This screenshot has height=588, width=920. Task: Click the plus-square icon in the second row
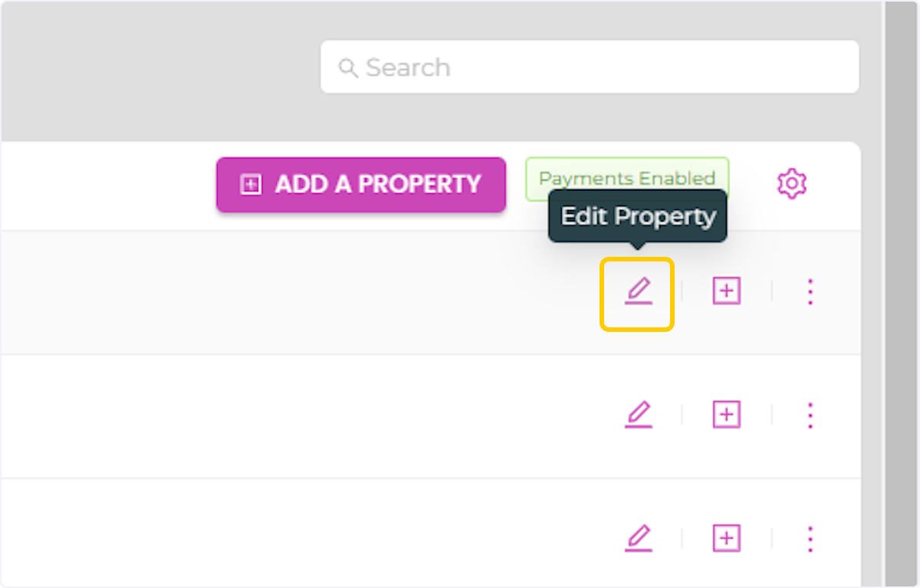726,415
